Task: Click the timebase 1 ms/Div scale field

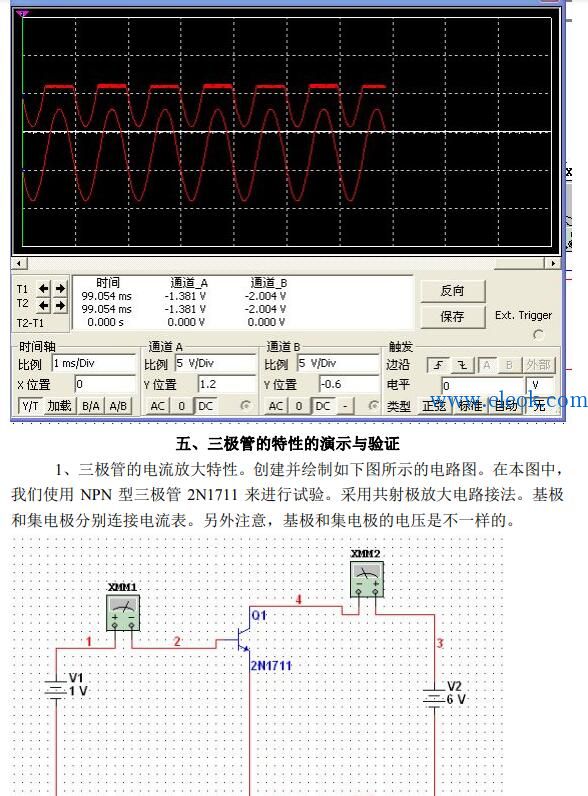Action: pos(93,363)
